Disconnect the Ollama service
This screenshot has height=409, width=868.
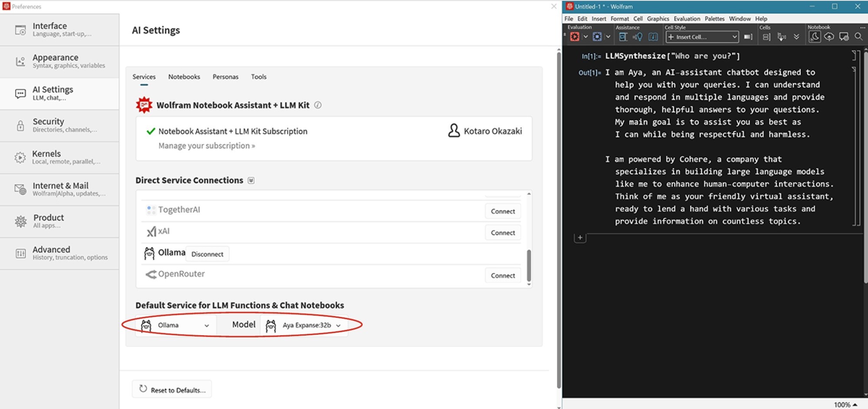(207, 254)
